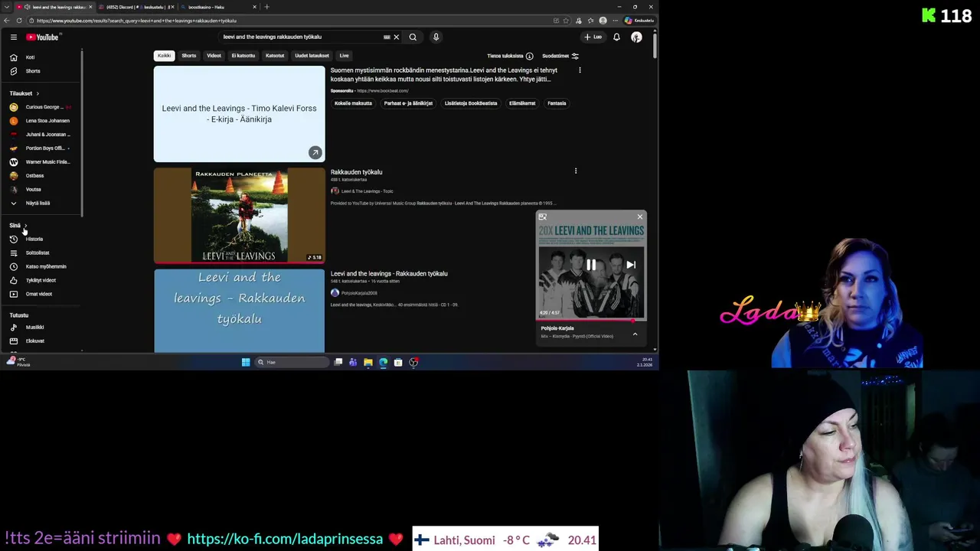Play the blue lyric video thumbnail

[239, 311]
